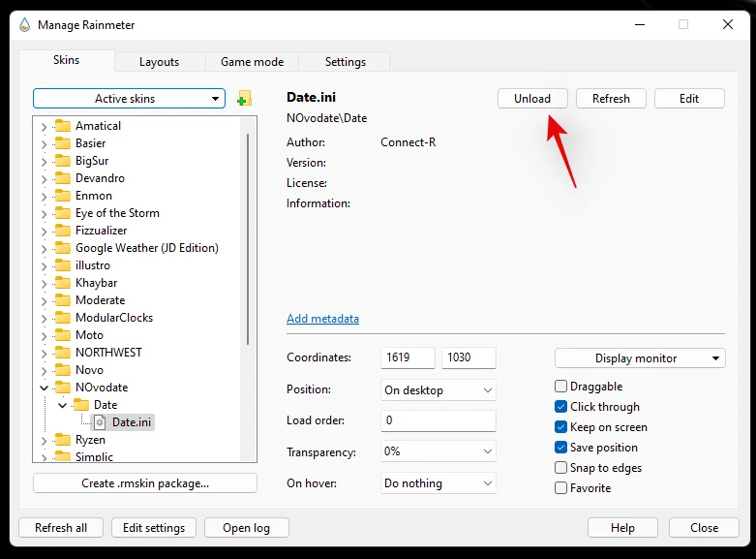
Task: Click the BigSur folder icon
Action: point(62,161)
